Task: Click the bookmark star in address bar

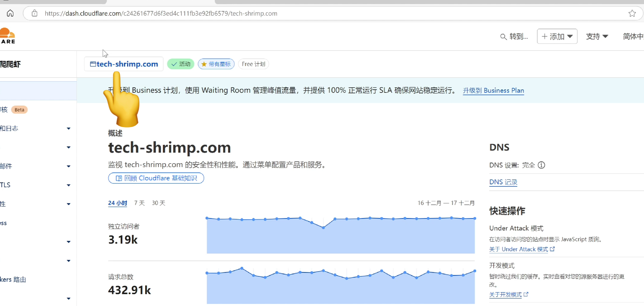Action: pos(632,13)
